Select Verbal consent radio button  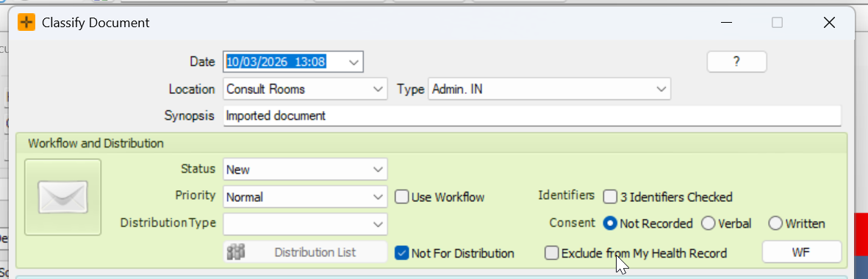click(708, 224)
